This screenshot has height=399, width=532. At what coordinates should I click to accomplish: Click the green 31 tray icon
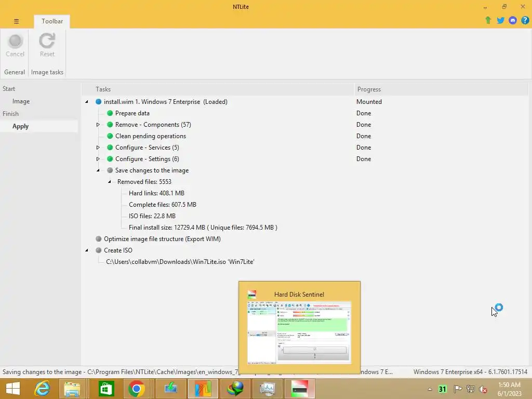pyautogui.click(x=443, y=389)
